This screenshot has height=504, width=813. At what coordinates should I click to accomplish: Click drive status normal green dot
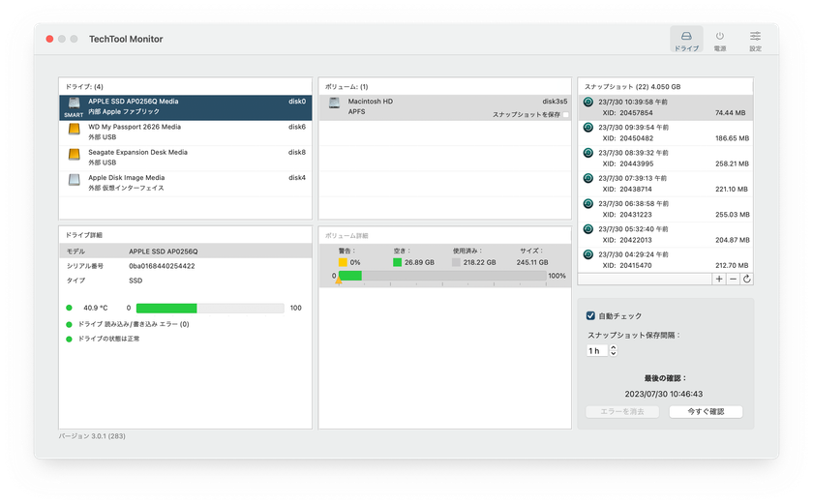point(69,339)
